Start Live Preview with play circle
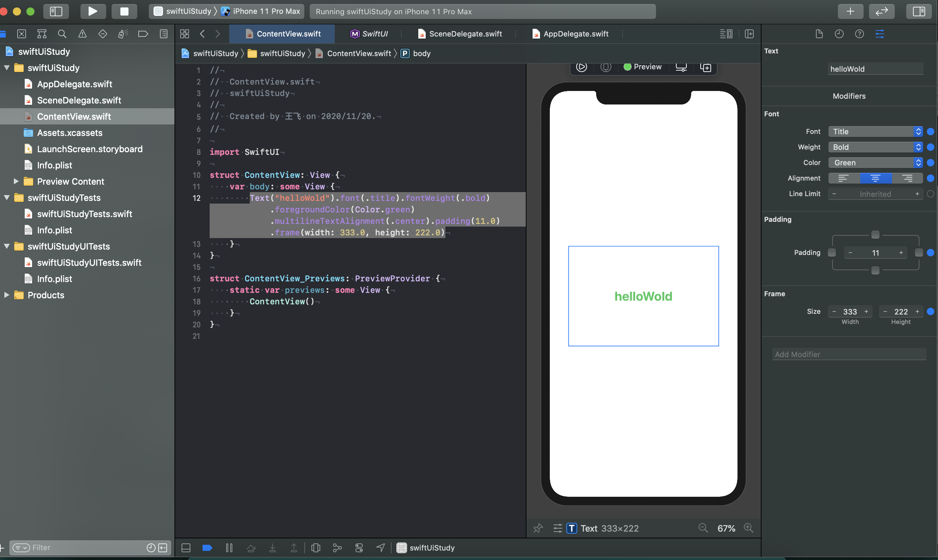 [x=582, y=67]
